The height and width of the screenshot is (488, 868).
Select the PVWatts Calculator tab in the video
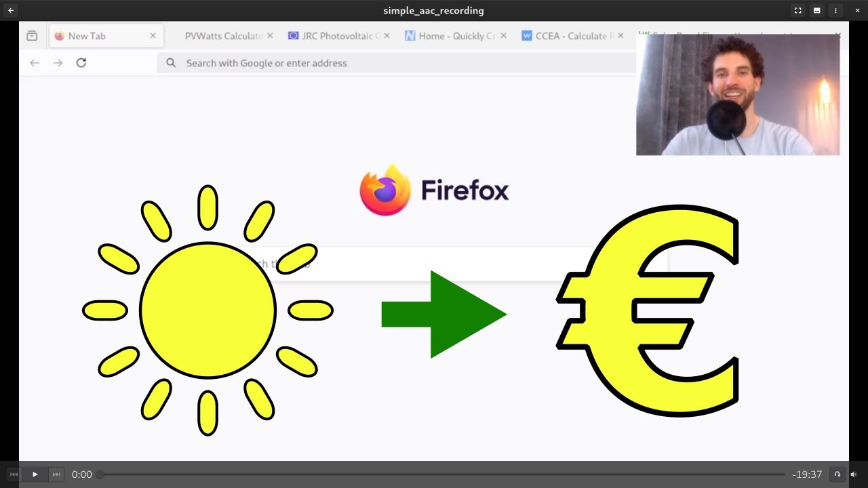(x=224, y=36)
